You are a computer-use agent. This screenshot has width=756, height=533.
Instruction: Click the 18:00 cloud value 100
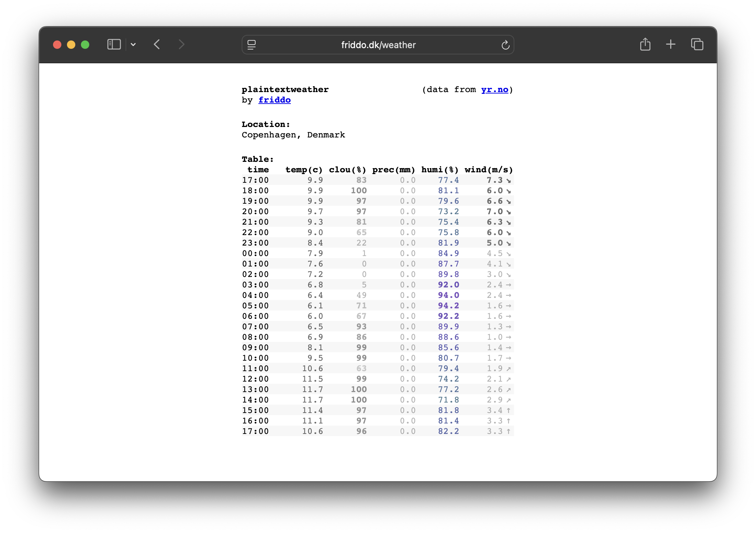pos(358,191)
